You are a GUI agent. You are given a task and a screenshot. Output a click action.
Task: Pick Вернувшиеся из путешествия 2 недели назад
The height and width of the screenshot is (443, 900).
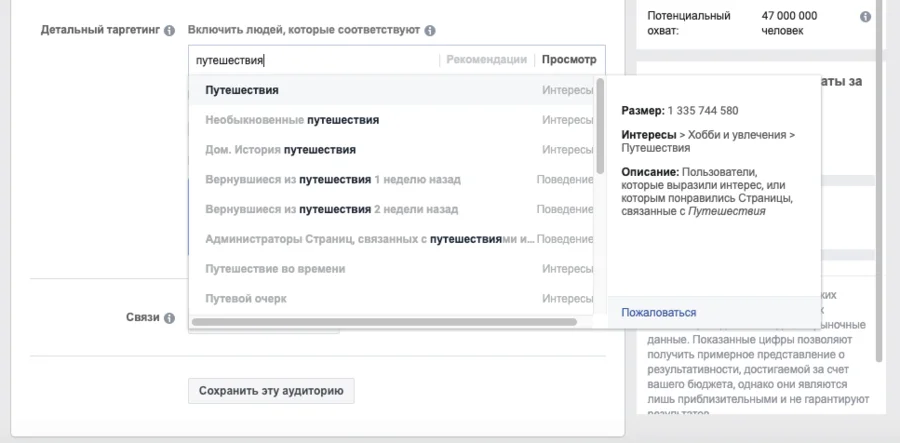[332, 210]
